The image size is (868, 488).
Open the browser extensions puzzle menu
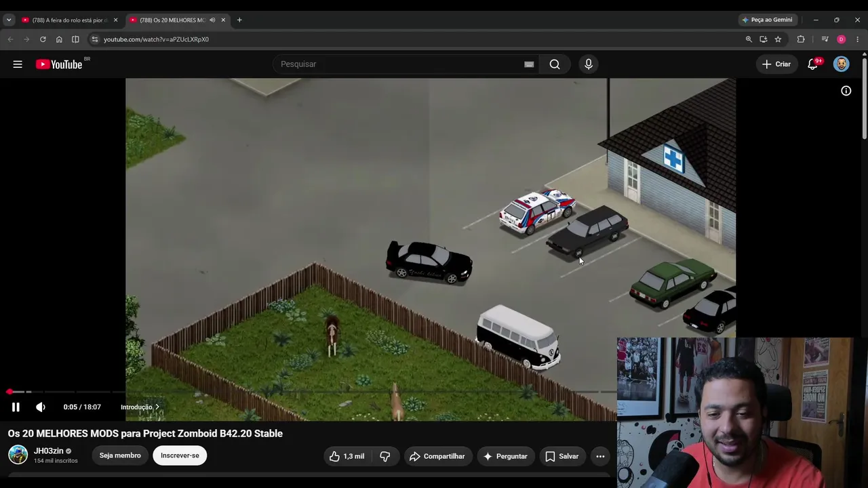tap(801, 39)
